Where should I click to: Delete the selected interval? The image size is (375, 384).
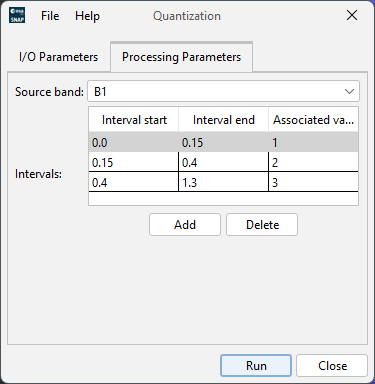pyautogui.click(x=262, y=225)
